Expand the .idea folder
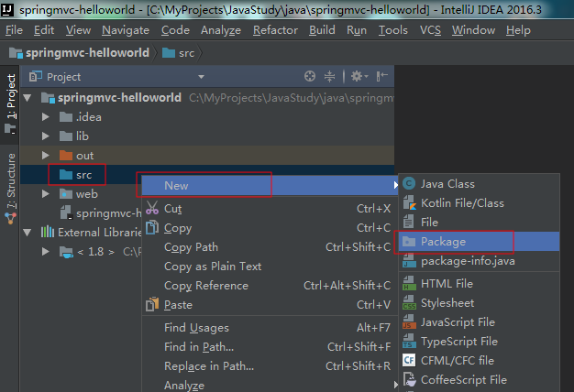The width and height of the screenshot is (574, 392). (46, 117)
